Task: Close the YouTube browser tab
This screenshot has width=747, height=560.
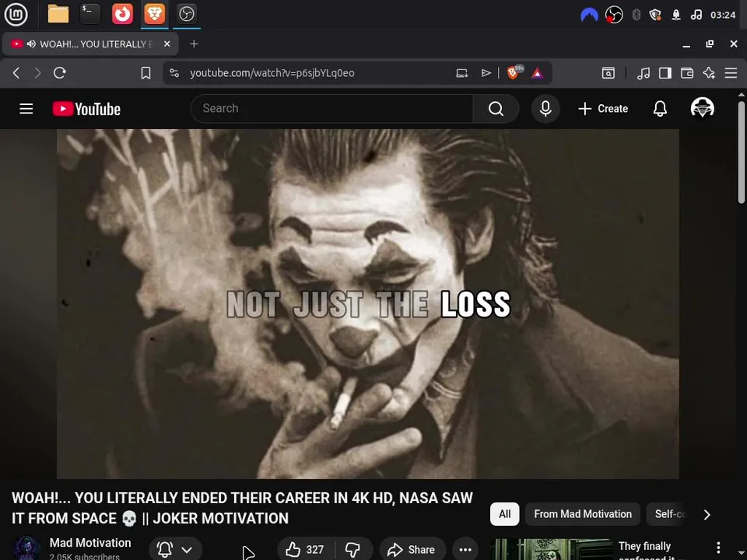Action: [167, 44]
